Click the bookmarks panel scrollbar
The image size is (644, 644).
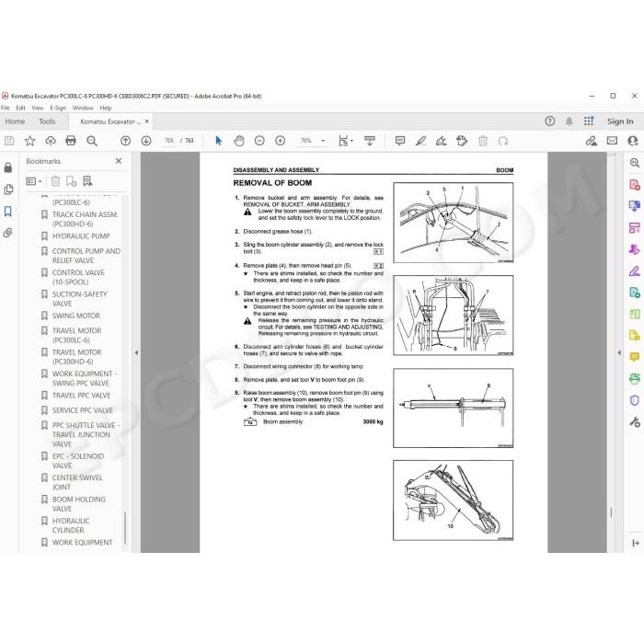(x=125, y=528)
